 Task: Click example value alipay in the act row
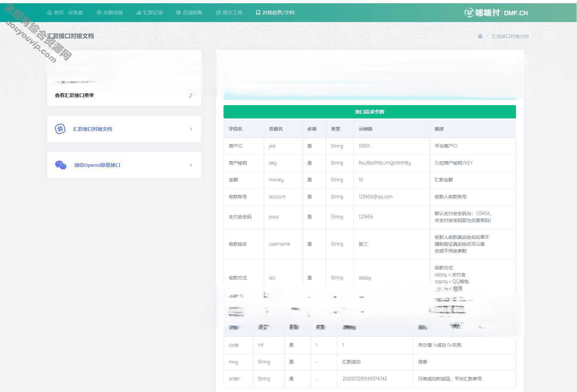pos(365,278)
